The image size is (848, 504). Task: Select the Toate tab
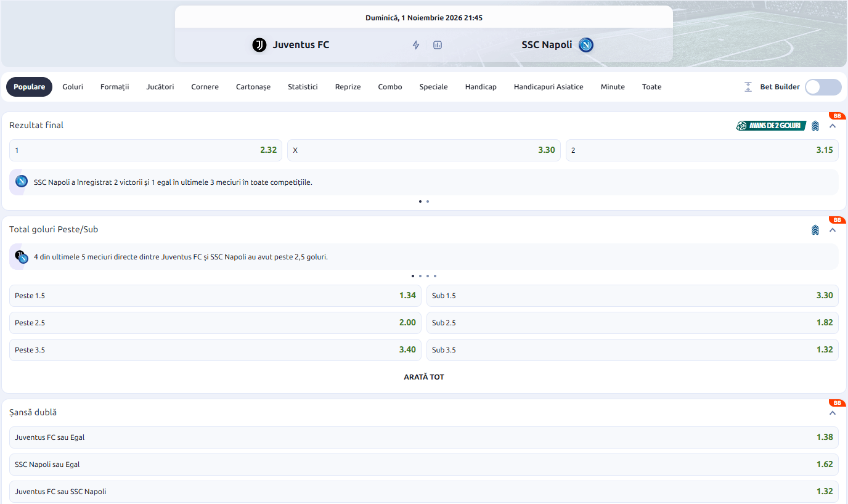tap(651, 87)
